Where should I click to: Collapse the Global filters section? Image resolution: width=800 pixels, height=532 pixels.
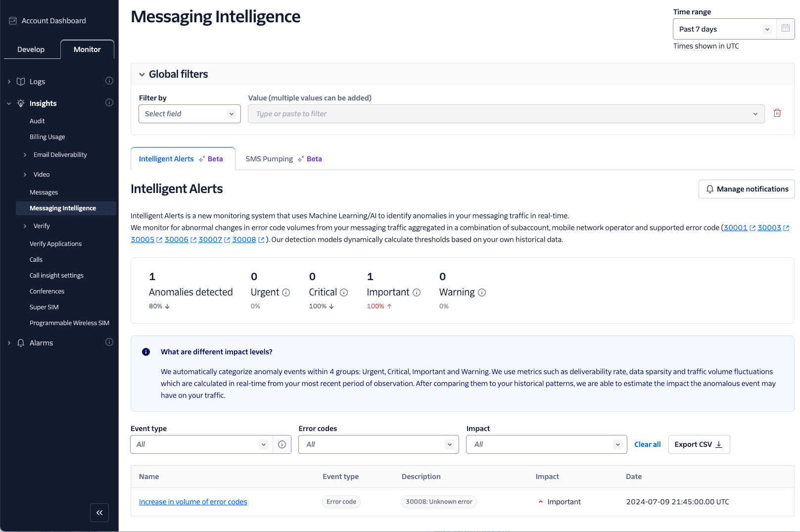(142, 74)
